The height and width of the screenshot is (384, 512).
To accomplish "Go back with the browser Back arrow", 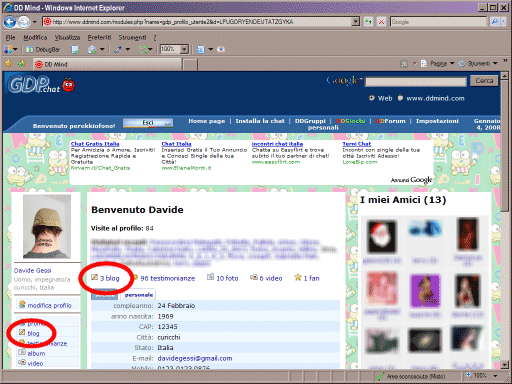I will pos(10,22).
